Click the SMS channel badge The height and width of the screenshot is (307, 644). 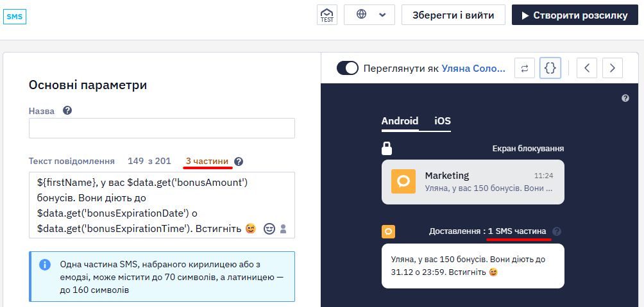tap(15, 17)
